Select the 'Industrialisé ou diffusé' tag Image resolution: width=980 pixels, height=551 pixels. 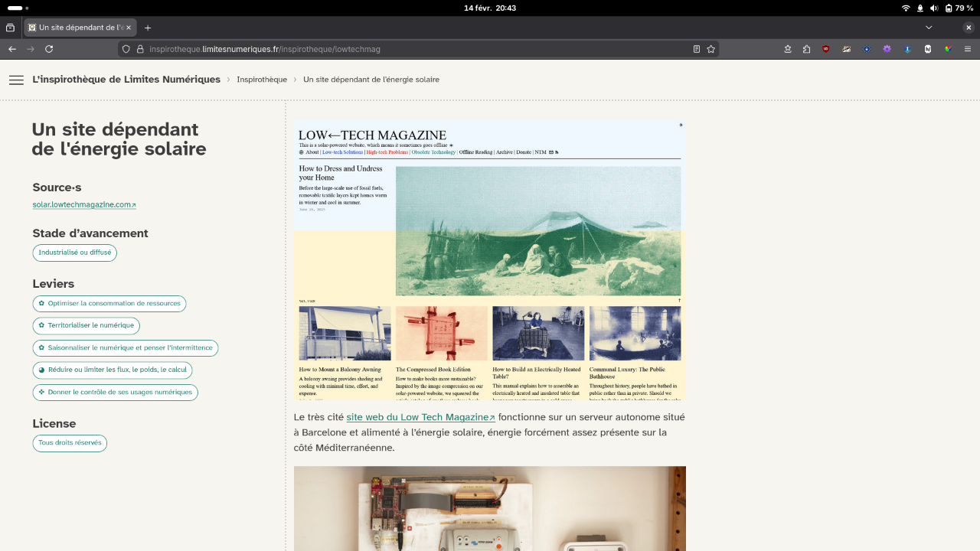pos(75,253)
